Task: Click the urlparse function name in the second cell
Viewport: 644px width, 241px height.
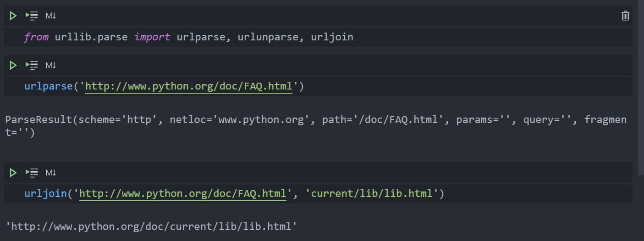Action: click(49, 86)
